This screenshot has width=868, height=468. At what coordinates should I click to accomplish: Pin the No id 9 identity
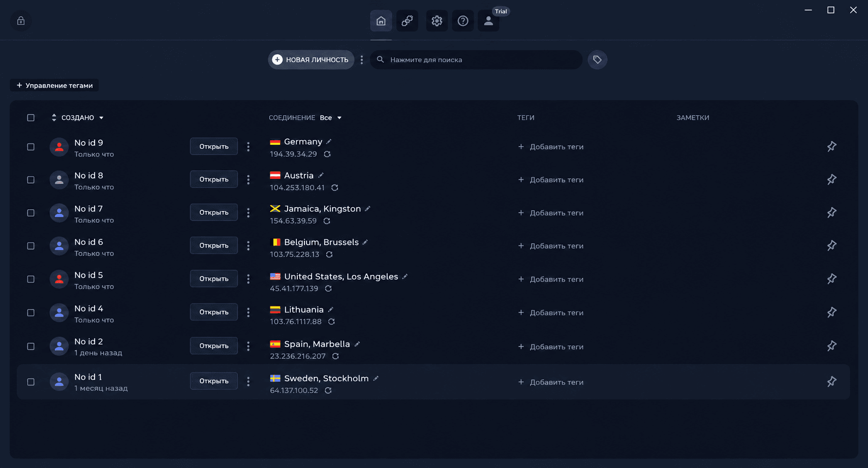point(831,147)
